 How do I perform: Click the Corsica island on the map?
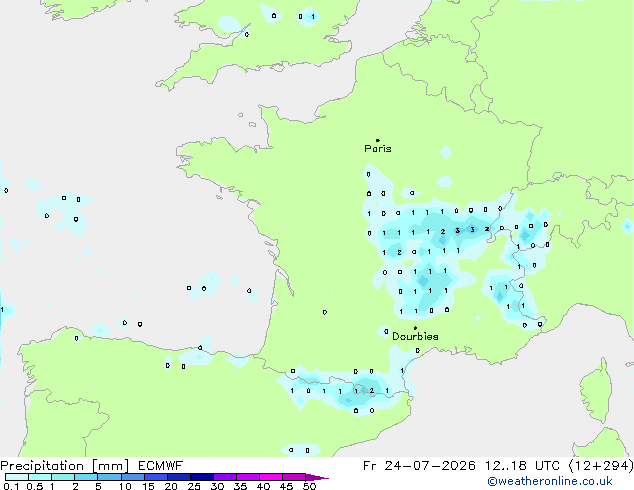(x=597, y=391)
